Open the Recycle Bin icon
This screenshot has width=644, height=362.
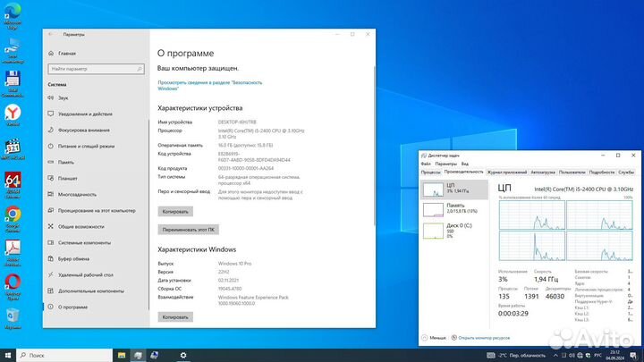click(x=13, y=319)
